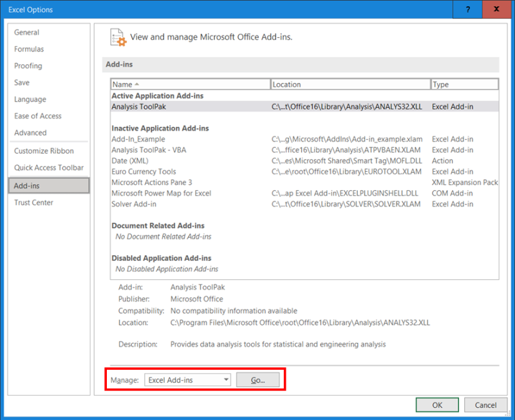515x420 pixels.
Task: Sort add-ins by the Type column
Action: click(464, 84)
